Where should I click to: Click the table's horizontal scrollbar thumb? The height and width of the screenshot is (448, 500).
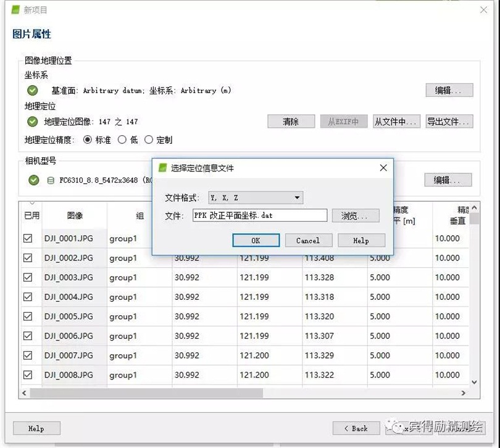click(146, 393)
